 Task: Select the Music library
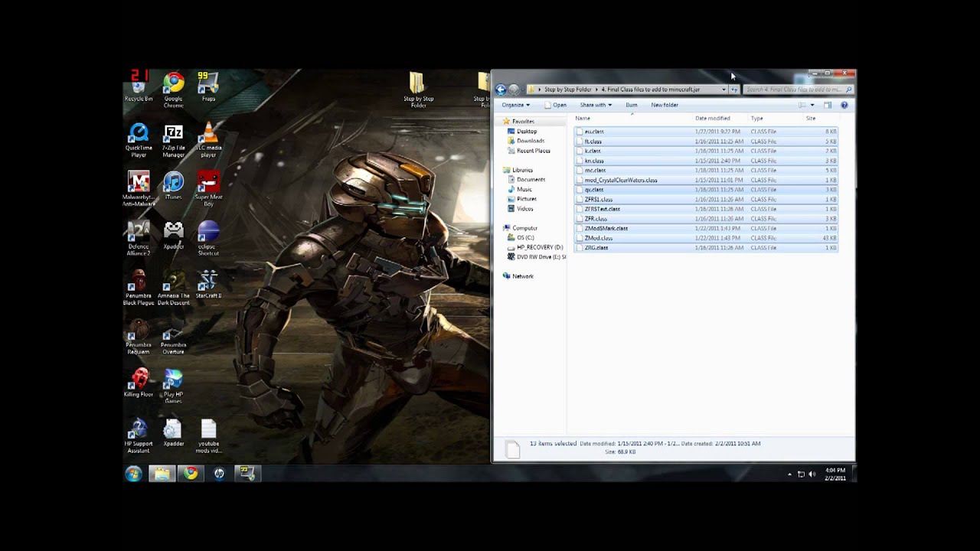pyautogui.click(x=520, y=190)
